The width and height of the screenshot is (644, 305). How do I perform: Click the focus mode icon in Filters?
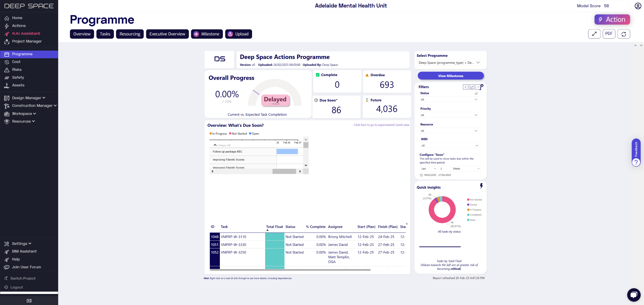(x=471, y=87)
